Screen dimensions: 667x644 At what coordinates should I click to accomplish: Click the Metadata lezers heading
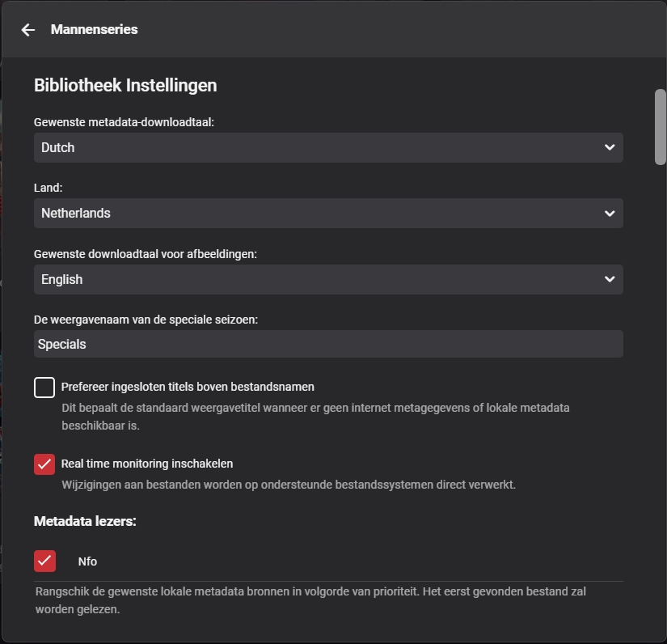click(x=85, y=521)
